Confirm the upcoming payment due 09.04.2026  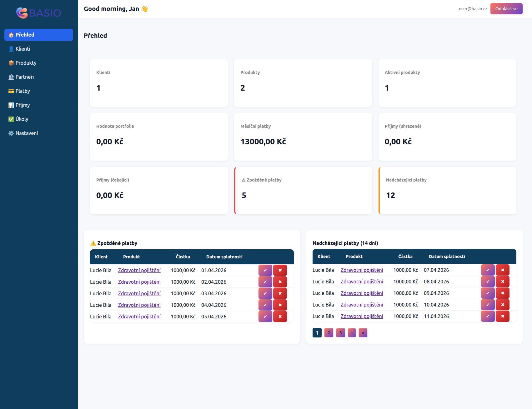tap(488, 293)
